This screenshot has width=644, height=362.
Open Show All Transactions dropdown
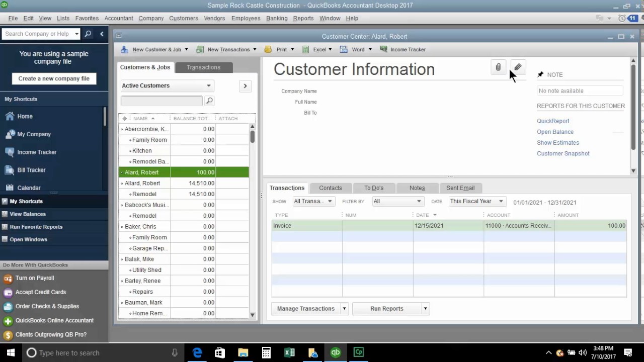tap(313, 201)
